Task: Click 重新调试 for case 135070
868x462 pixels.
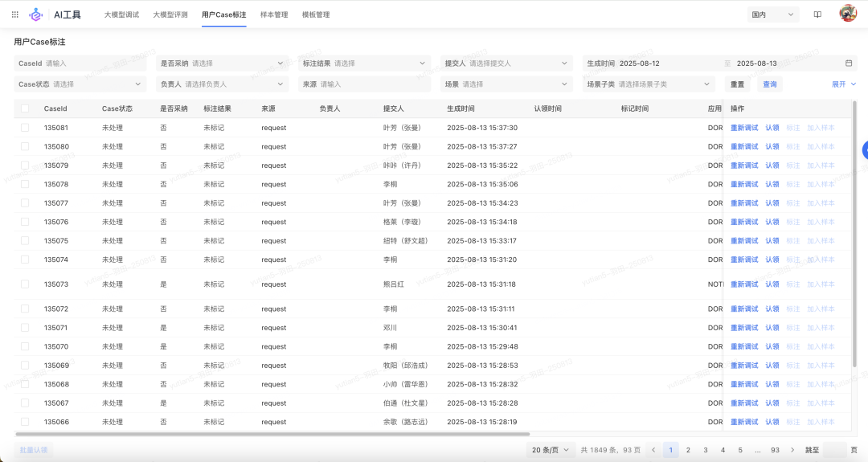Action: (x=744, y=346)
